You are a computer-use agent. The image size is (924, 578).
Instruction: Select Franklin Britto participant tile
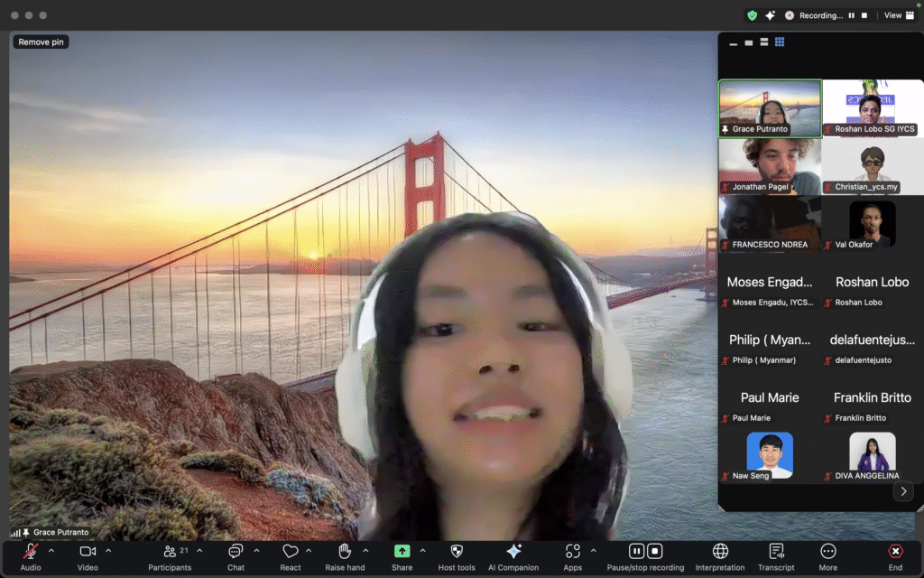click(873, 397)
